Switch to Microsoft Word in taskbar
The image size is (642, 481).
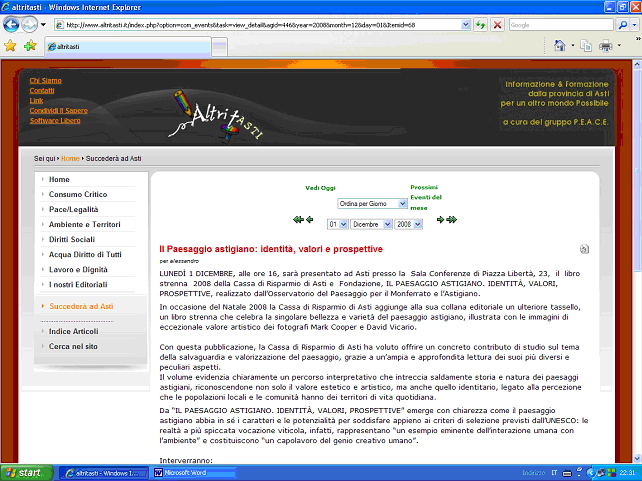click(194, 473)
